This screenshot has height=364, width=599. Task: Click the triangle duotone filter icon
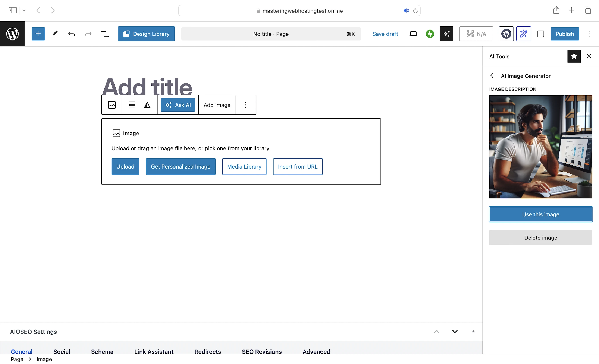click(147, 105)
